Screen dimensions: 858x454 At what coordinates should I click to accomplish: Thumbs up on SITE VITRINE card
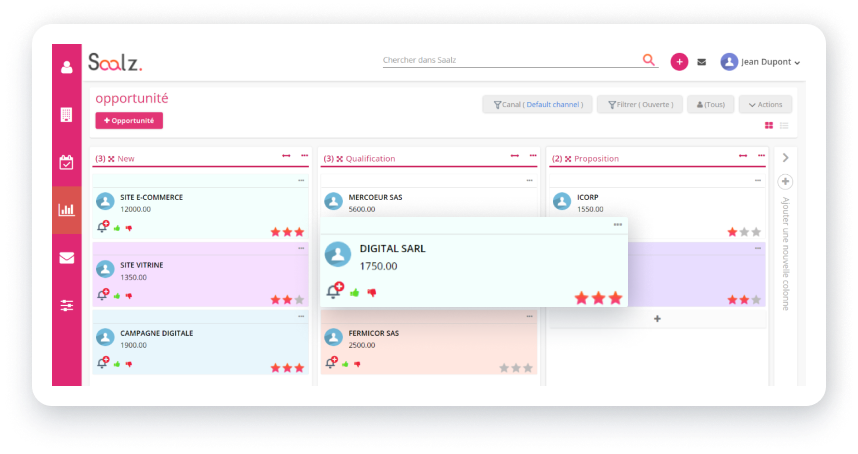coord(117,296)
